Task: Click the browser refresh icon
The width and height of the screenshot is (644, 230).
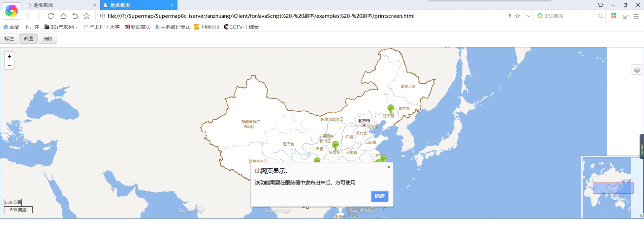Action: pos(51,16)
